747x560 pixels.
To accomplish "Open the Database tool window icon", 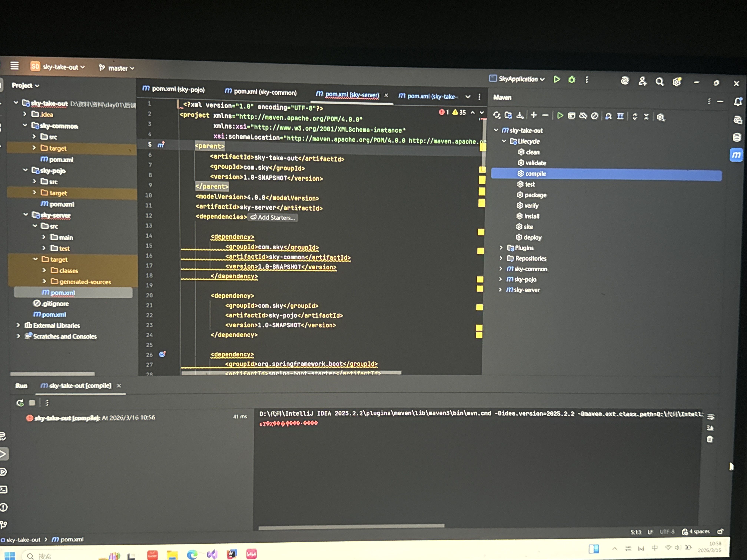I will [736, 137].
